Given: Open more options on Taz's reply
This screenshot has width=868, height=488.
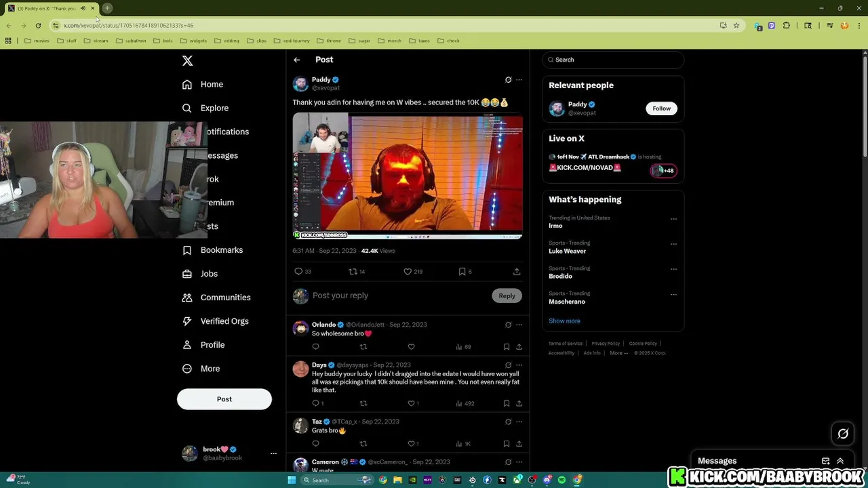Looking at the screenshot, I should (x=519, y=422).
